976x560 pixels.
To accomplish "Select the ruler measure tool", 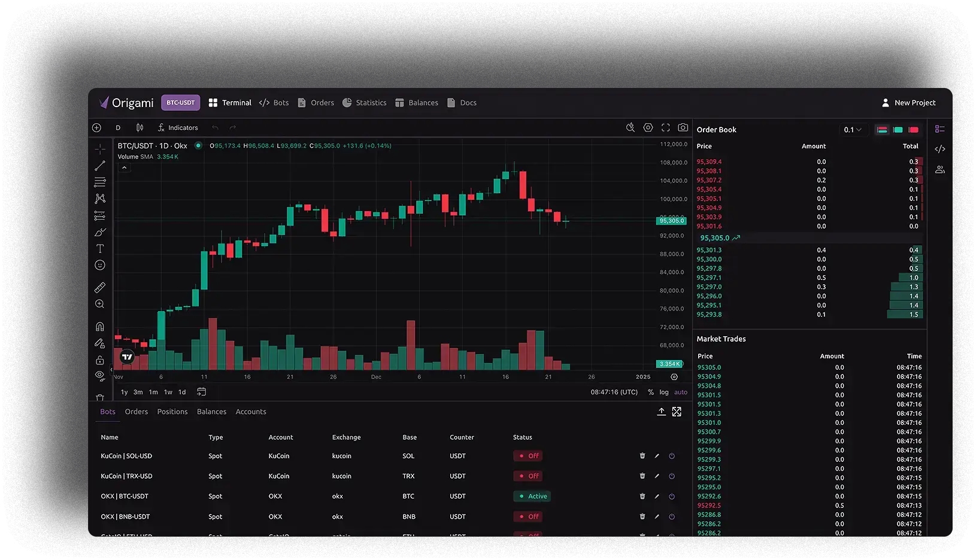I will pos(100,288).
